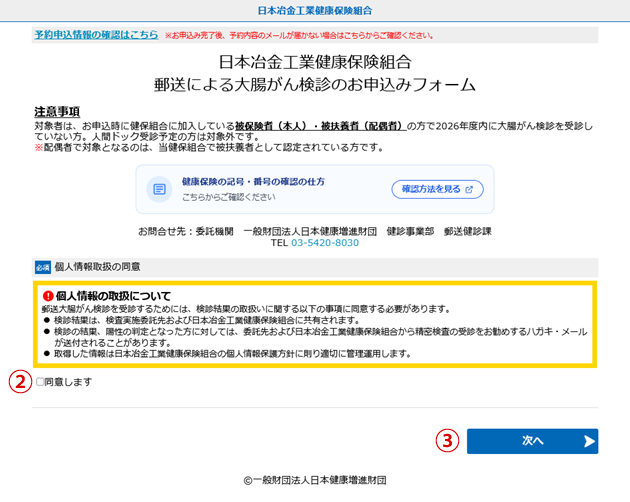The image size is (630, 502).
Task: Click the 日本冶金工業健康保険組合 header title
Action: pyautogui.click(x=315, y=10)
